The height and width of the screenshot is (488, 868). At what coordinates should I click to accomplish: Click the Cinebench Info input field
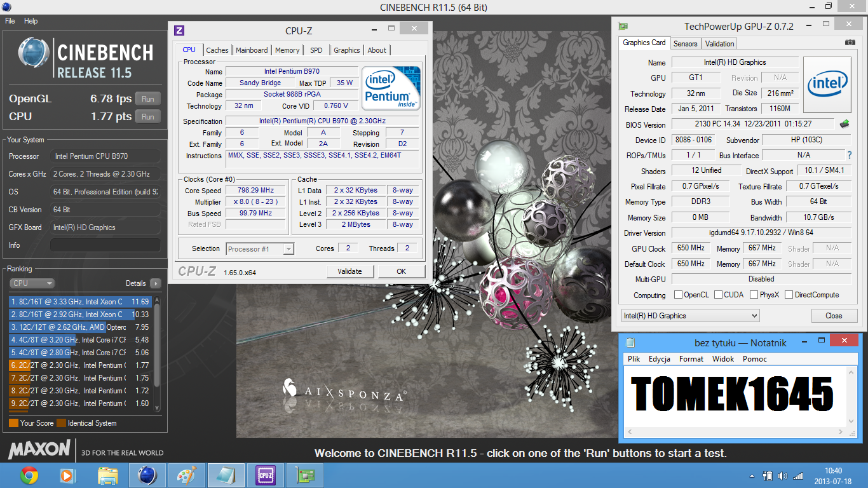105,245
